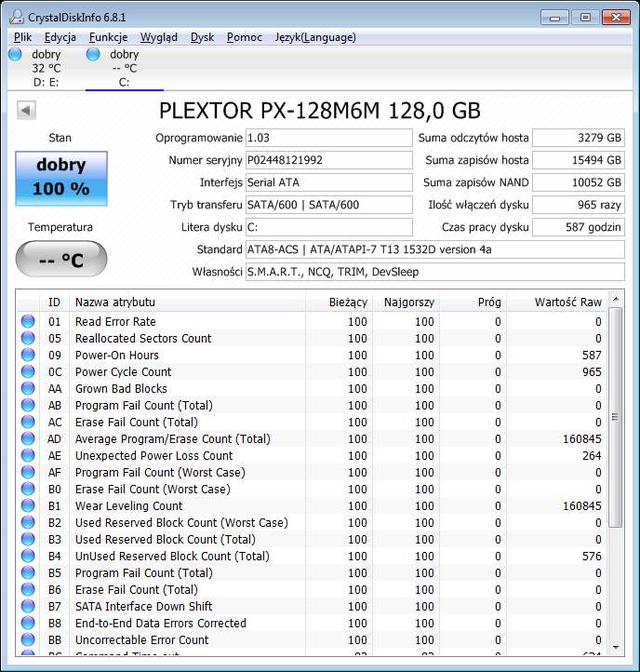Click the Ilość włączeń dysku 965 razy field
640x672 pixels.
coord(579,205)
